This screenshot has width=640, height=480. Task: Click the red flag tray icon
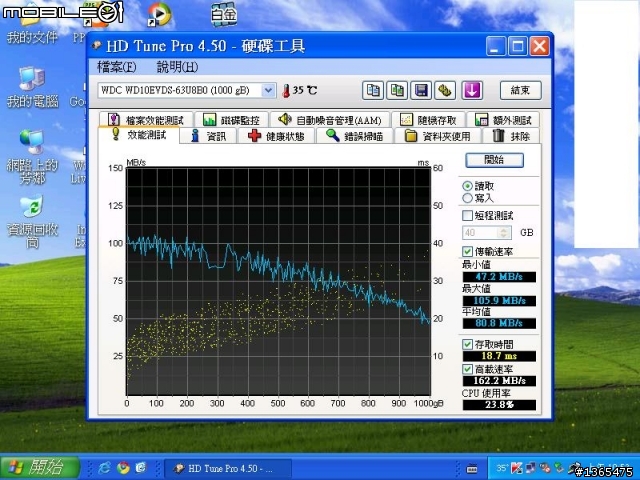pos(517,468)
